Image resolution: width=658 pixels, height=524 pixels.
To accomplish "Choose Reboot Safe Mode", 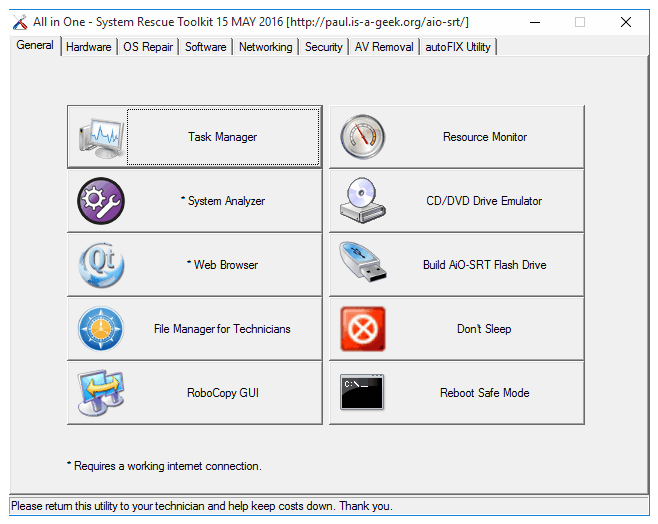I will click(x=457, y=393).
